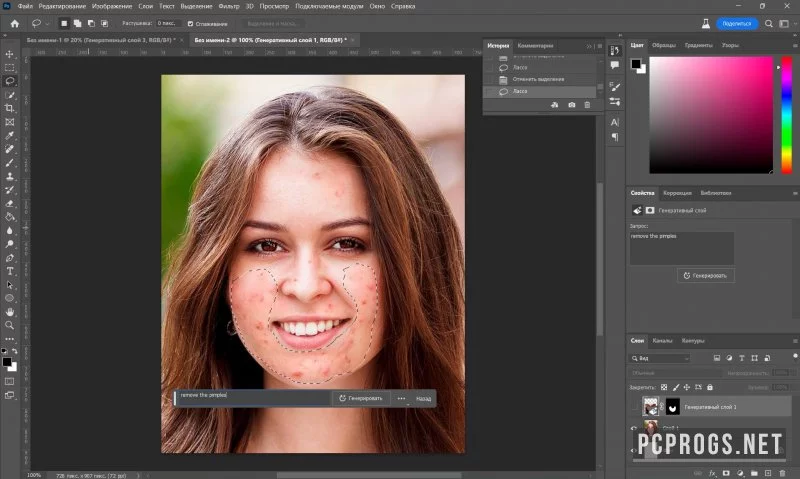Select the Clone Stamp tool
Viewport: 800px width, 479px height.
pos(9,177)
